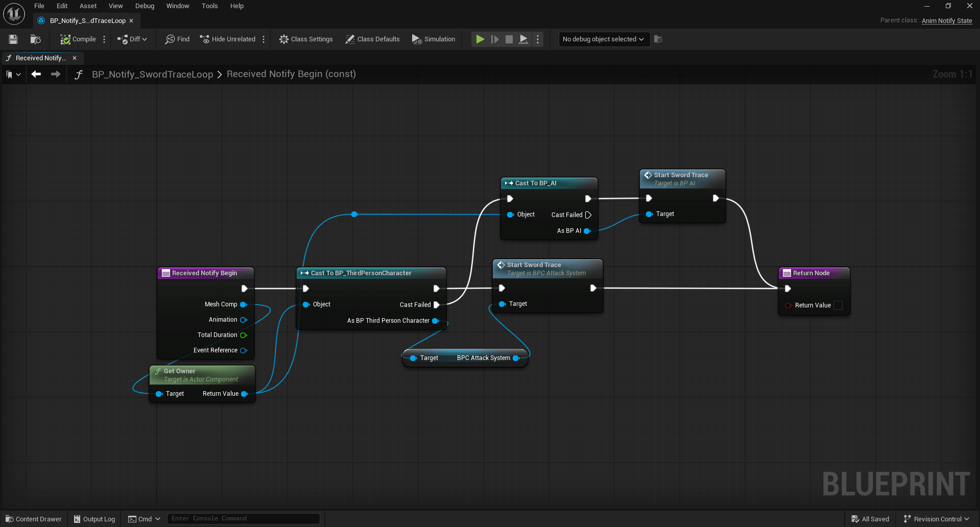Viewport: 980px width, 527px height.
Task: Click the green Play button
Action: 480,39
